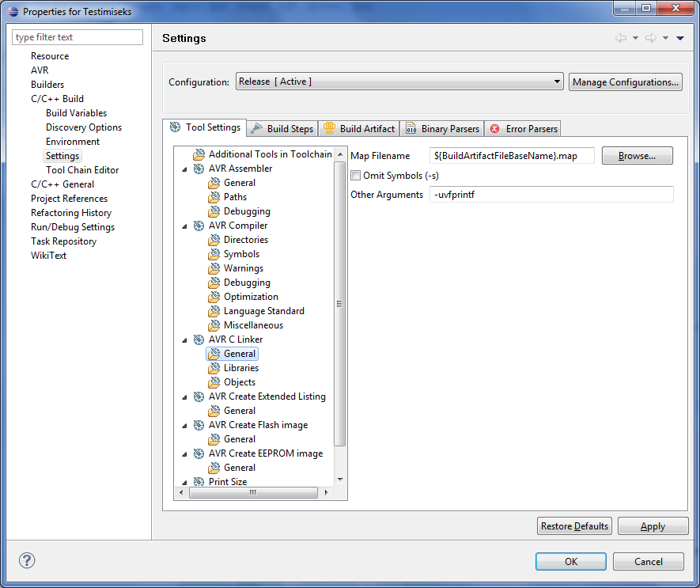Collapse the AVR C Linker node
Screen dimensions: 700x588
point(185,340)
